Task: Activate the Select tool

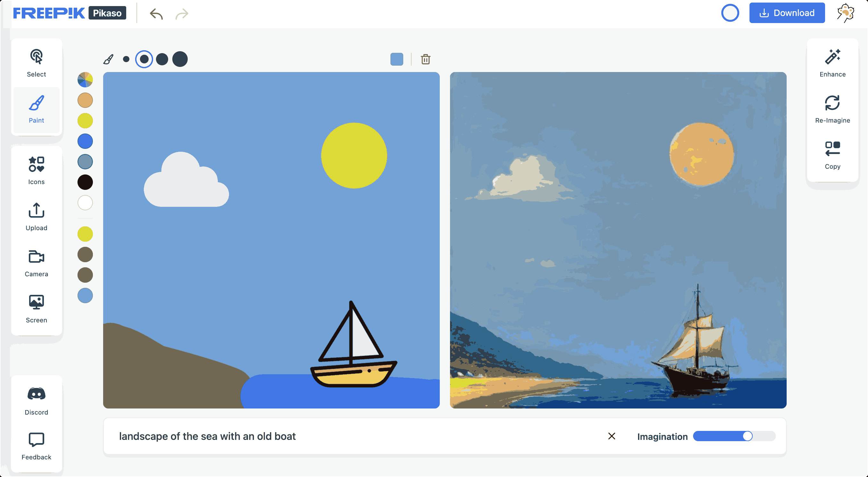Action: pyautogui.click(x=37, y=63)
